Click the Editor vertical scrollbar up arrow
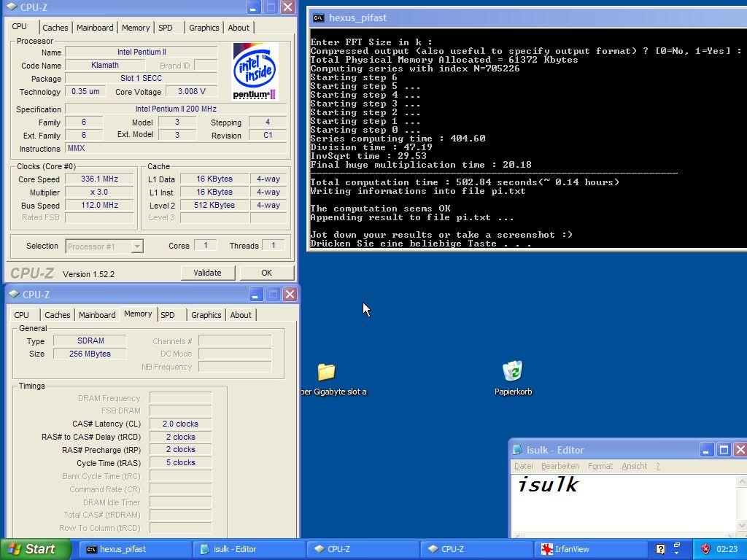This screenshot has height=560, width=747. click(x=742, y=481)
